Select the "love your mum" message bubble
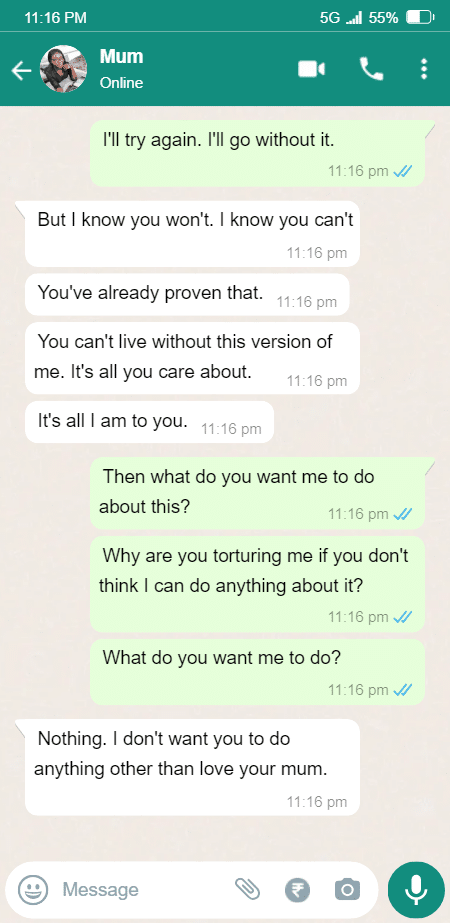Screen dimensions: 450x923 [x=192, y=767]
